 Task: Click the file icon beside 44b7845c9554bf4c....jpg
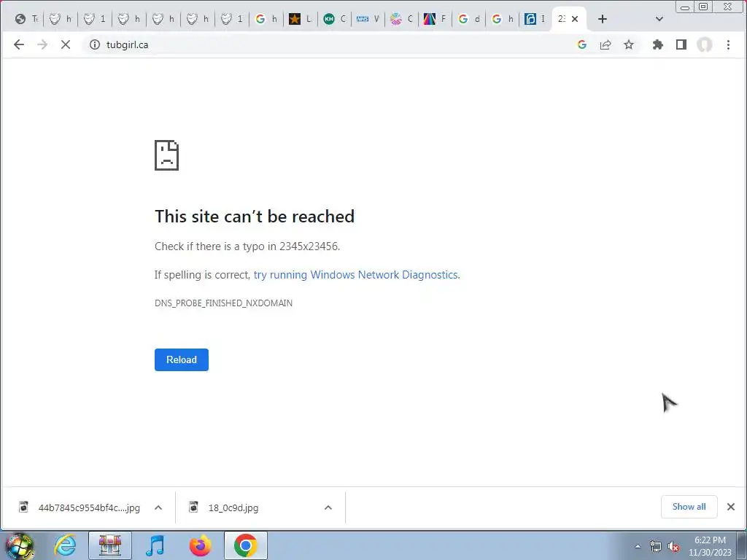coord(23,507)
